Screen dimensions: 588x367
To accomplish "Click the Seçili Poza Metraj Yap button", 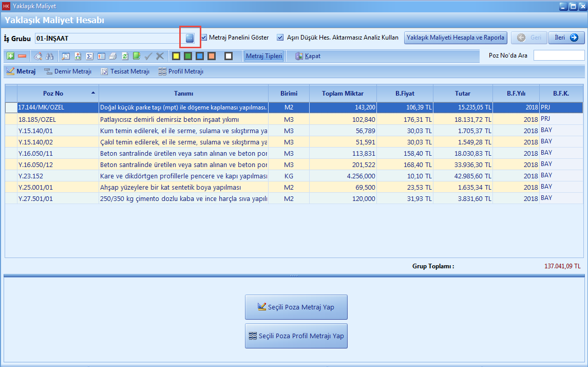I will (296, 307).
